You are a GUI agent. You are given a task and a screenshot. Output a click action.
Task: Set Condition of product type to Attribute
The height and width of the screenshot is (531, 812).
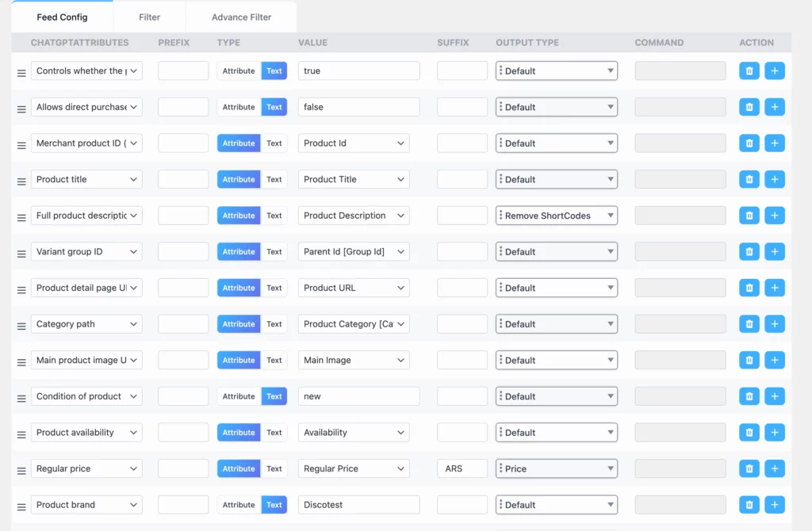coord(239,396)
